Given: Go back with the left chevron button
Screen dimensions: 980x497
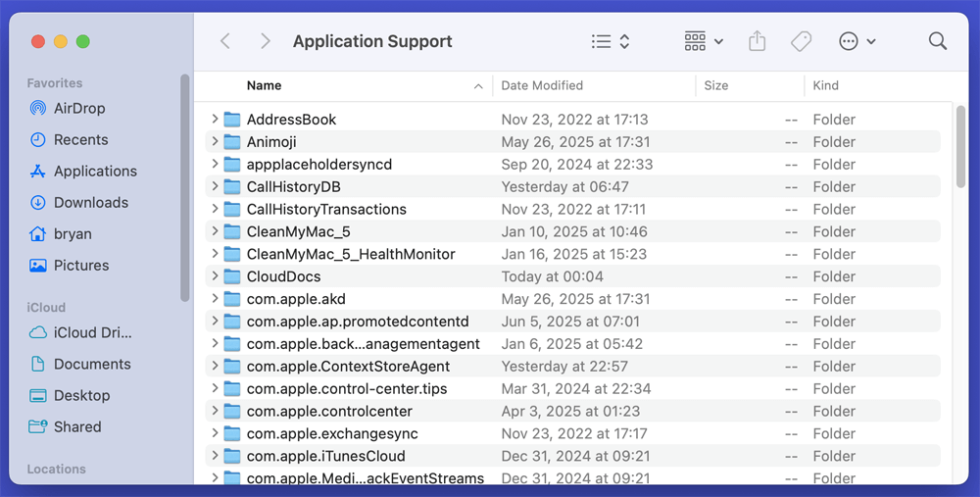Looking at the screenshot, I should (225, 41).
